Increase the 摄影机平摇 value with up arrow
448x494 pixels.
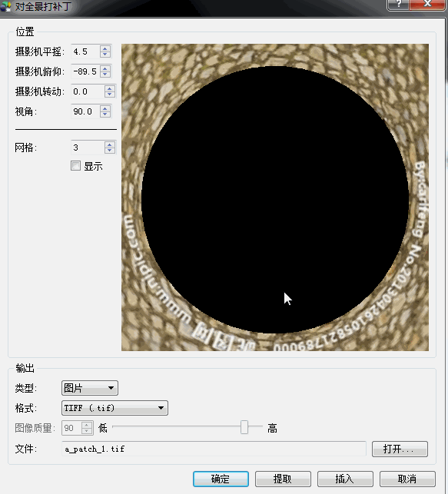pyautogui.click(x=105, y=48)
